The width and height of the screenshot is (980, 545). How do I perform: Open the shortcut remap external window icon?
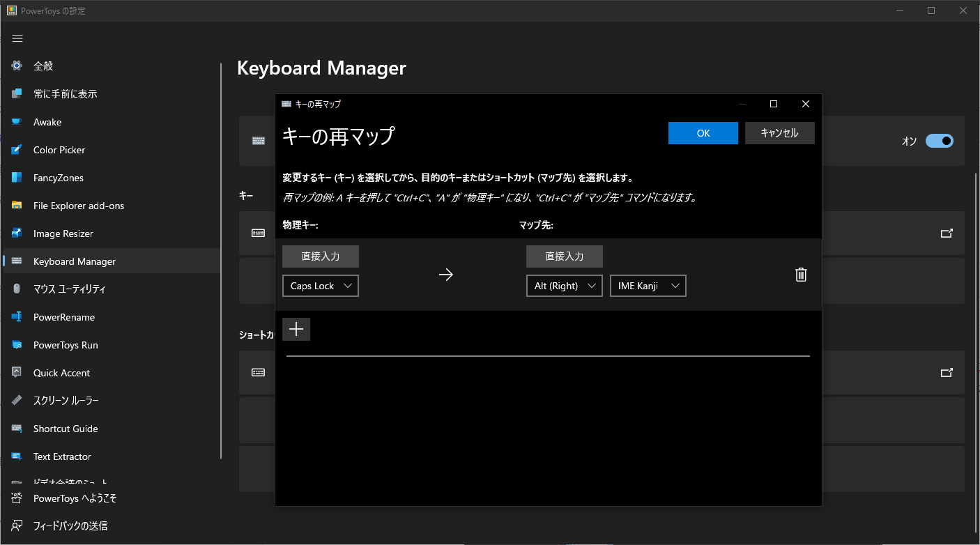coord(947,373)
